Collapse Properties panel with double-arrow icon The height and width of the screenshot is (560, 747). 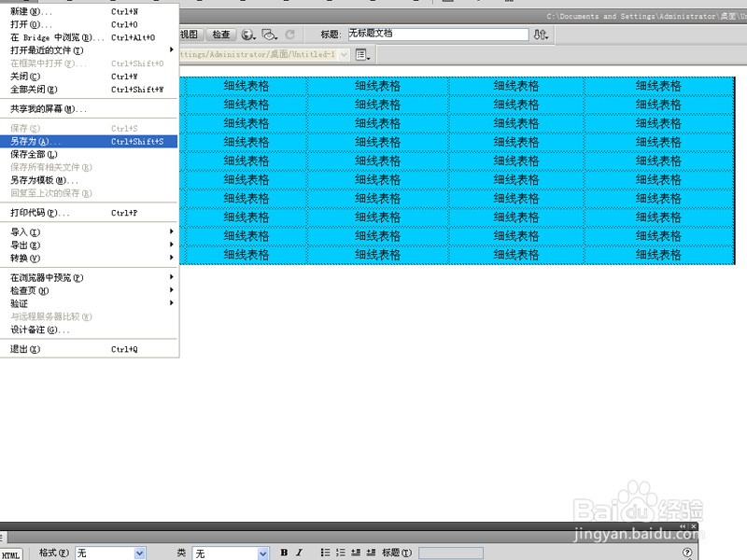(x=683, y=526)
